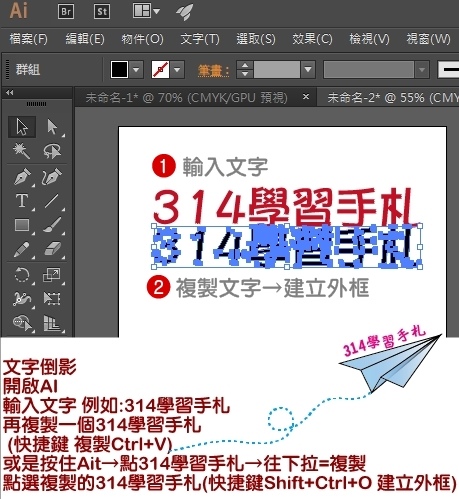
Task: Select the Paintbrush tool
Action: pos(52,225)
